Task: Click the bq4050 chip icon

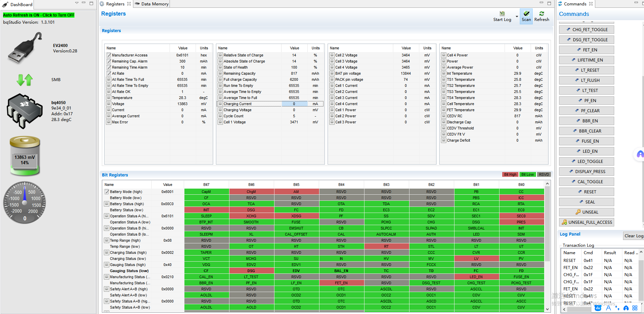Action: [x=25, y=111]
